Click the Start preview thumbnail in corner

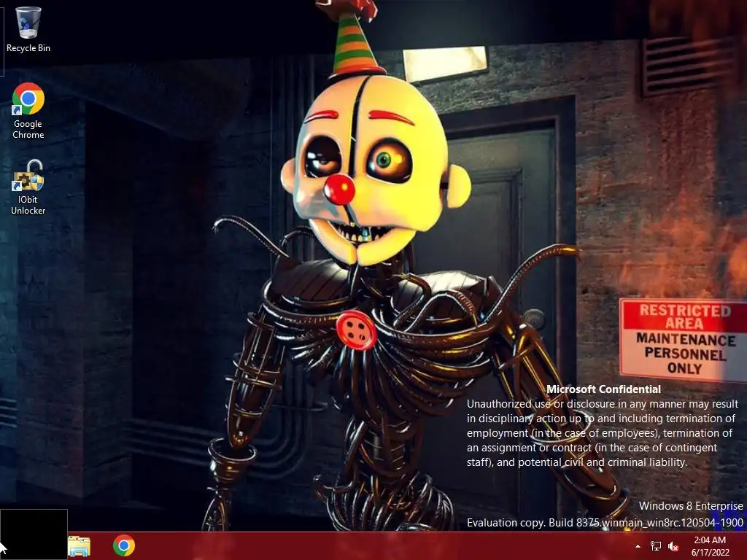coord(34,534)
